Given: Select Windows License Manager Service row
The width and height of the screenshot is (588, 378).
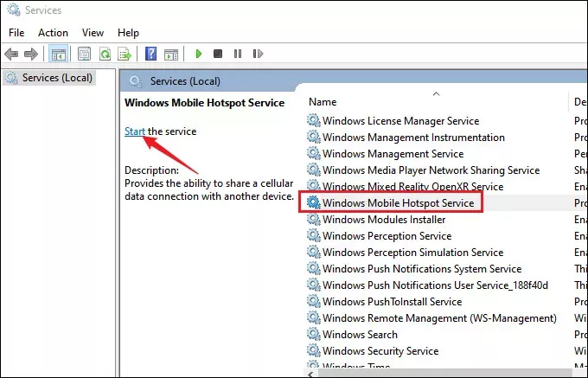Looking at the screenshot, I should pyautogui.click(x=401, y=121).
